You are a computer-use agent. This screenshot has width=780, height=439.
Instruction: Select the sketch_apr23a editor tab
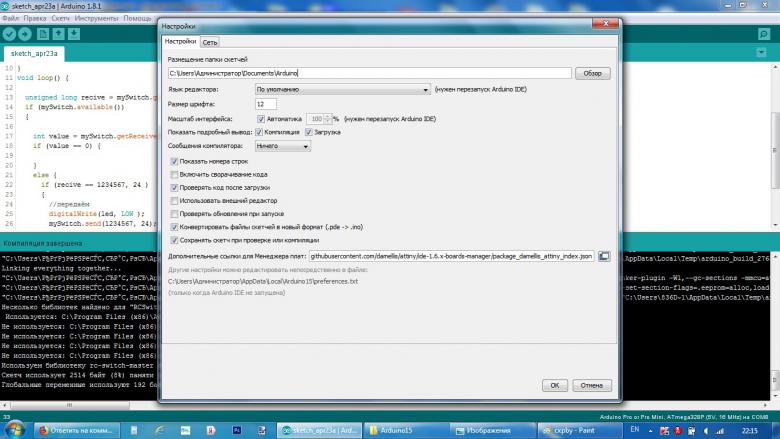(34, 53)
